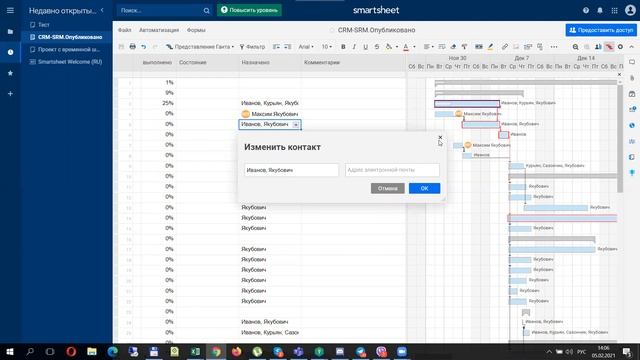Close the Изменить контакт dialog

pos(440,138)
